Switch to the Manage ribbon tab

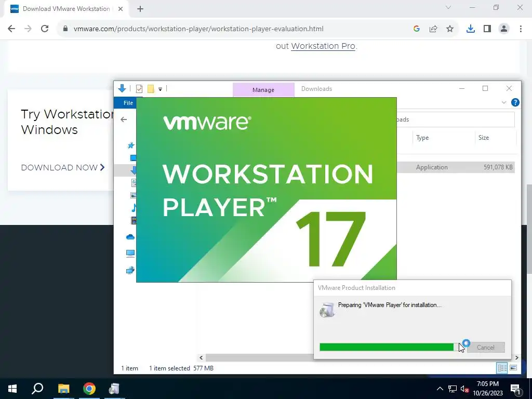(263, 90)
